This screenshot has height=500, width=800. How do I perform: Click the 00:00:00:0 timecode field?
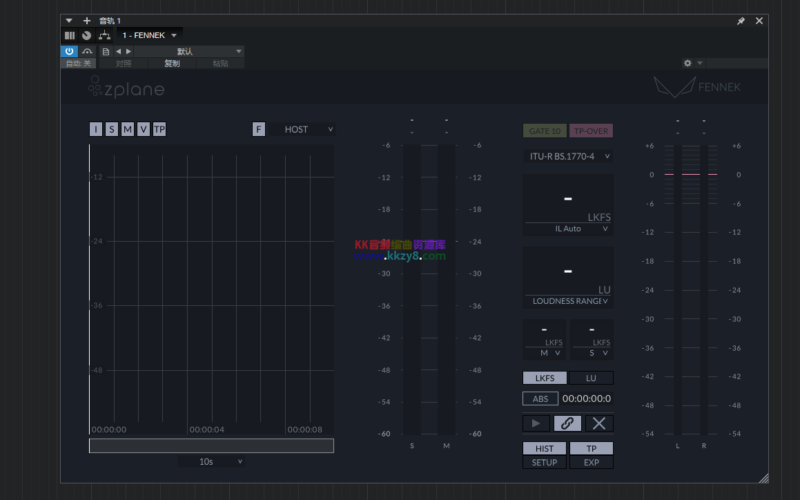pyautogui.click(x=587, y=398)
